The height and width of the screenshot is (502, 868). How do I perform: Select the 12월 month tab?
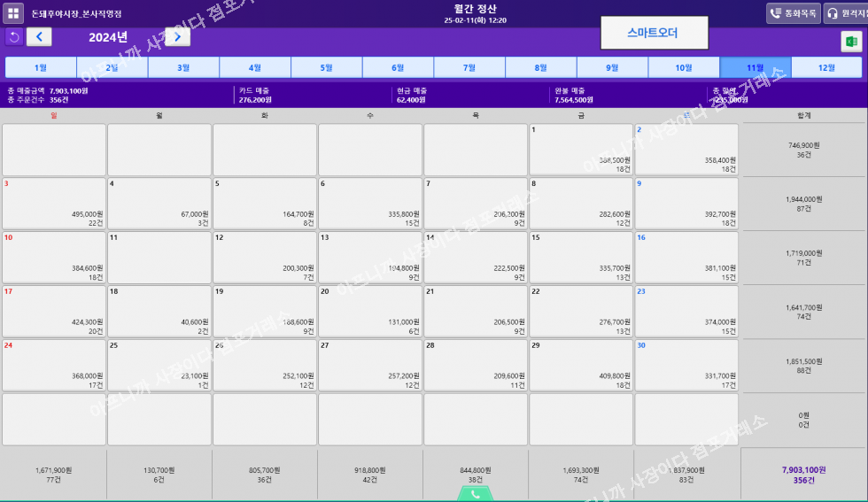[x=826, y=67]
